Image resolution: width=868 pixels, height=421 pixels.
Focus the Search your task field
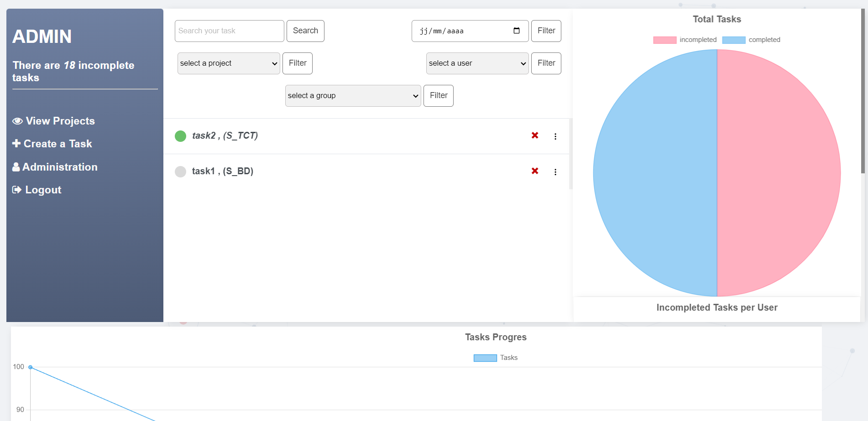coord(229,31)
